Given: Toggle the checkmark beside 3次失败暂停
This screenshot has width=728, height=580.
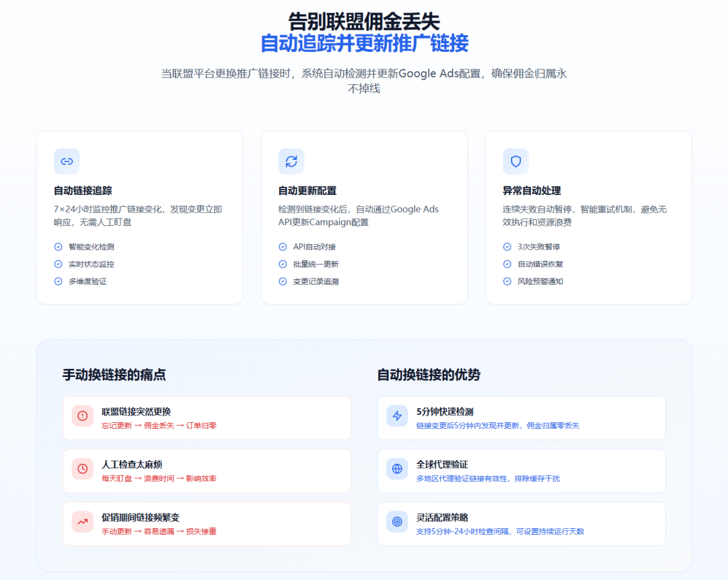Looking at the screenshot, I should click(x=507, y=247).
